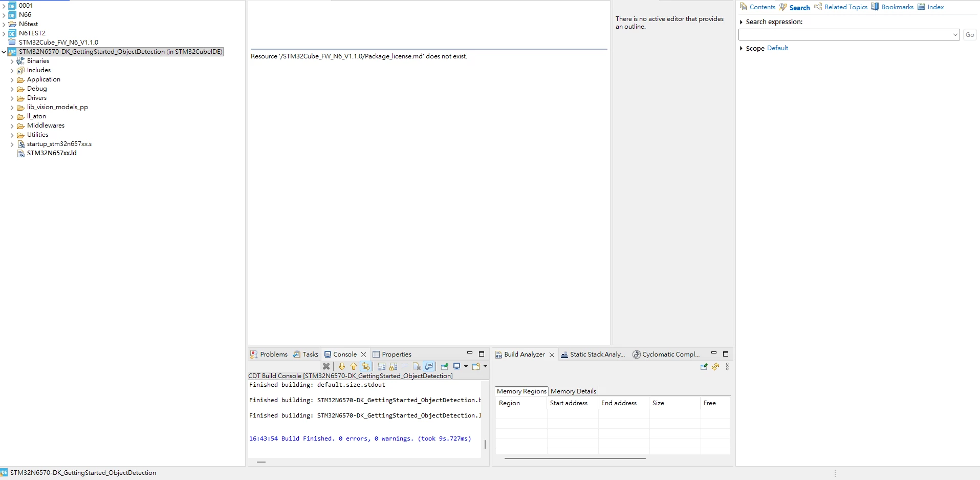Close the Build Analyzer tab
The image size is (980, 480).
pyautogui.click(x=552, y=354)
